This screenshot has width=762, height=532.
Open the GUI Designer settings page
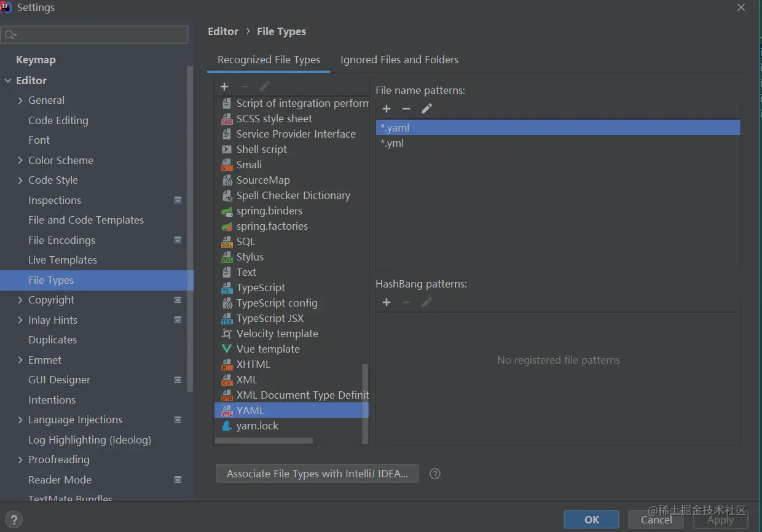pos(59,380)
